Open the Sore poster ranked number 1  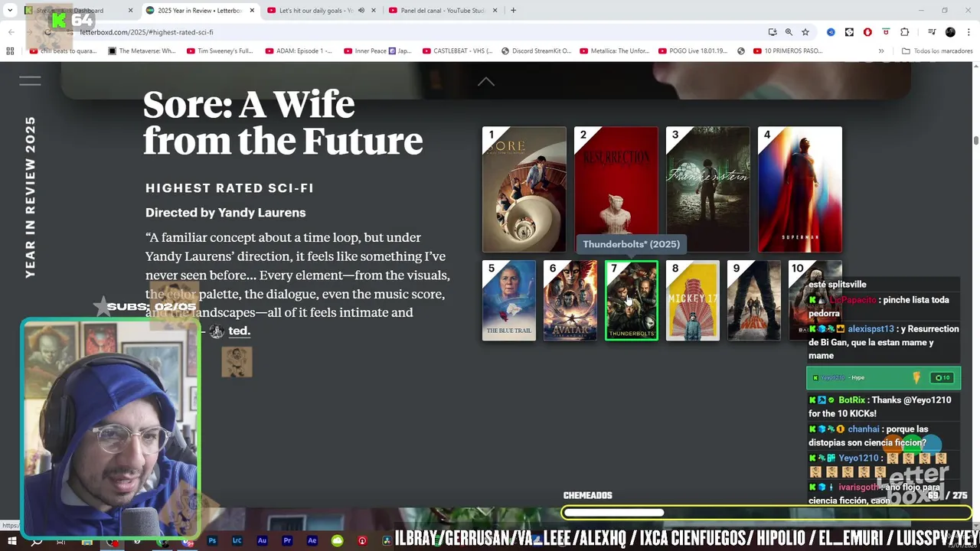pyautogui.click(x=524, y=190)
